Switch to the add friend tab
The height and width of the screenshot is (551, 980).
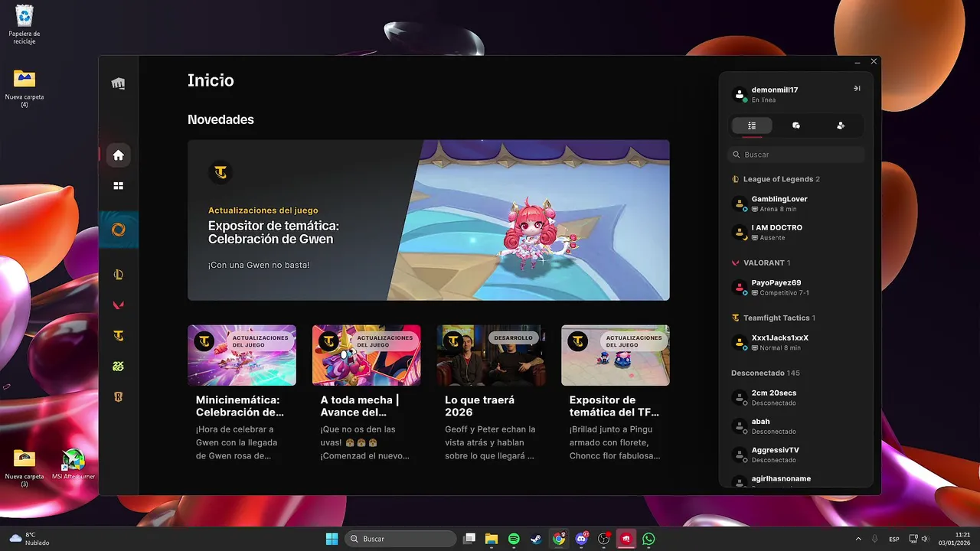(841, 126)
